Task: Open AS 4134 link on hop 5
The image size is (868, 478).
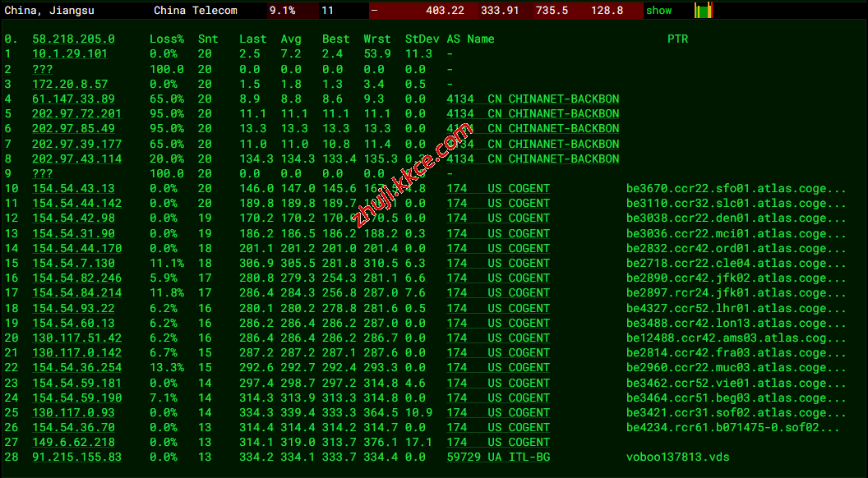Action: coord(460,113)
